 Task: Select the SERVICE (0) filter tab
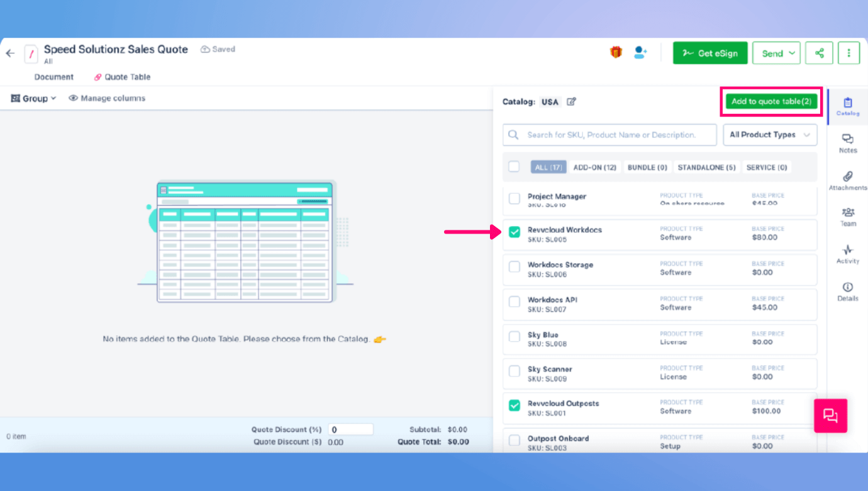tap(767, 167)
